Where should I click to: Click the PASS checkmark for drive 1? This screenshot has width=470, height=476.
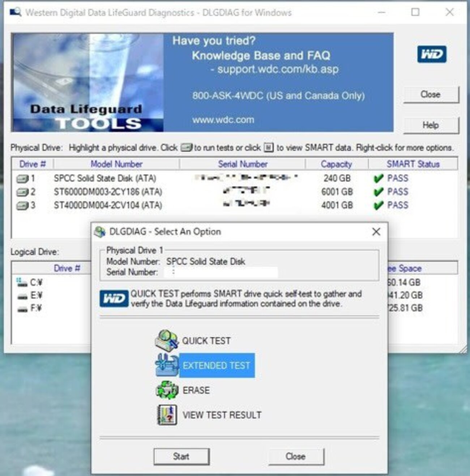[x=378, y=178]
